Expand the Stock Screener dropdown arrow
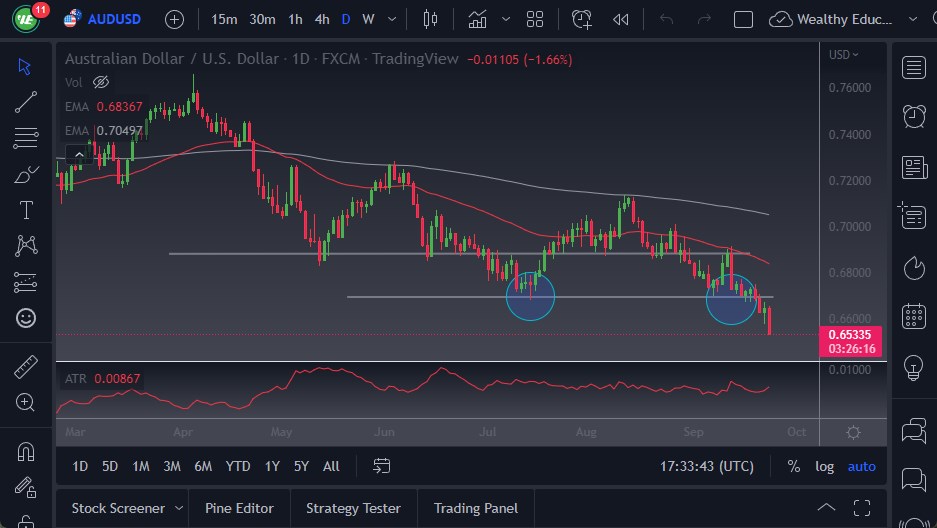This screenshot has width=937, height=528. (x=179, y=508)
